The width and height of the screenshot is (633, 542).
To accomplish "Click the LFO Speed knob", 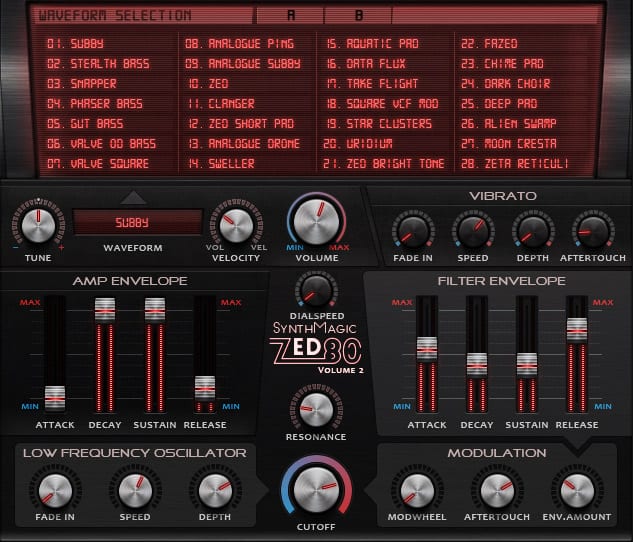I will tap(135, 491).
